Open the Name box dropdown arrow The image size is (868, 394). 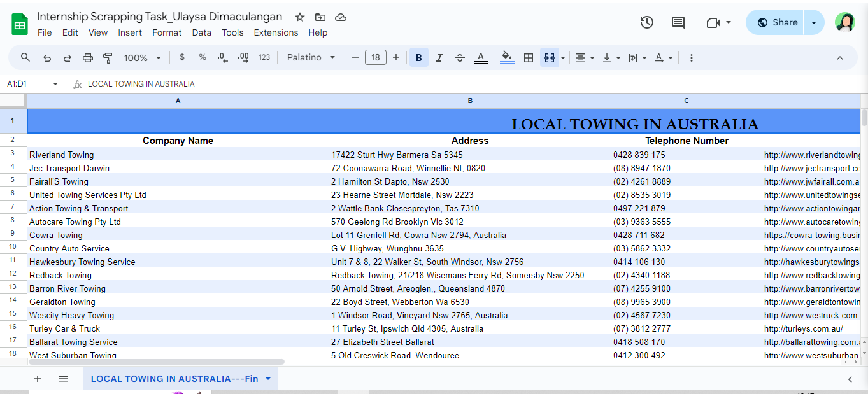point(55,84)
